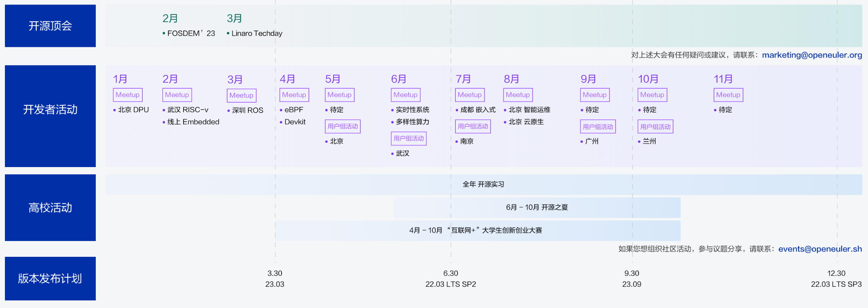Open the events@openeuler.sh email link
The height and width of the screenshot is (308, 868).
[x=820, y=249]
